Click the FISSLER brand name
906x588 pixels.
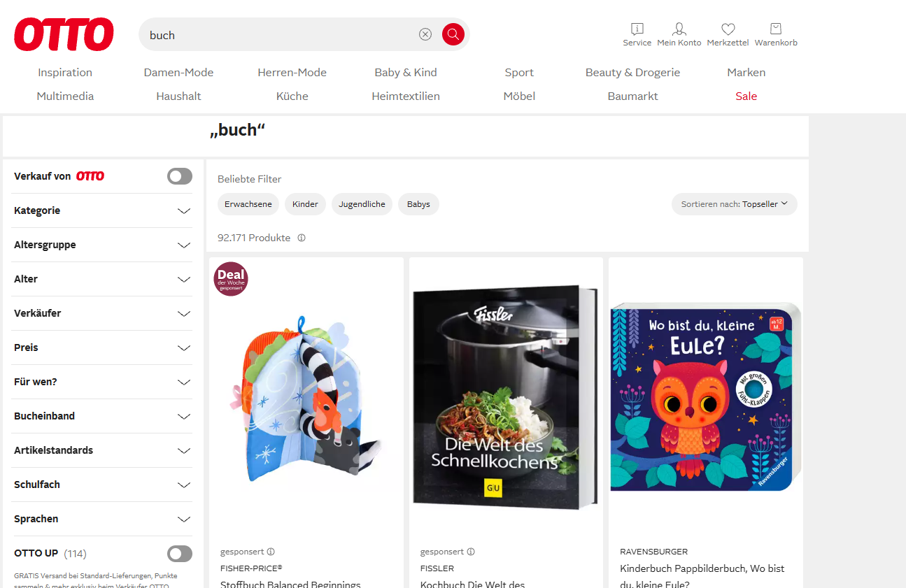pos(437,568)
